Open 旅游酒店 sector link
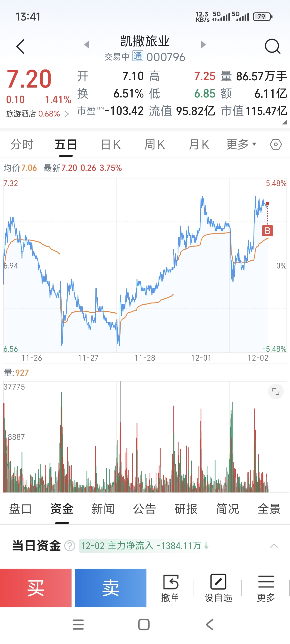 [x=37, y=114]
